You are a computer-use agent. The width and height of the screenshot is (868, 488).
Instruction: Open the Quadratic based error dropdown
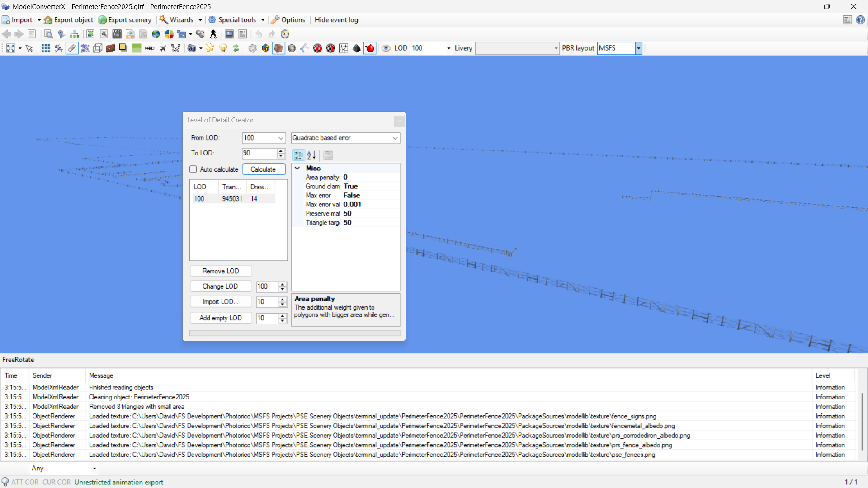point(395,138)
